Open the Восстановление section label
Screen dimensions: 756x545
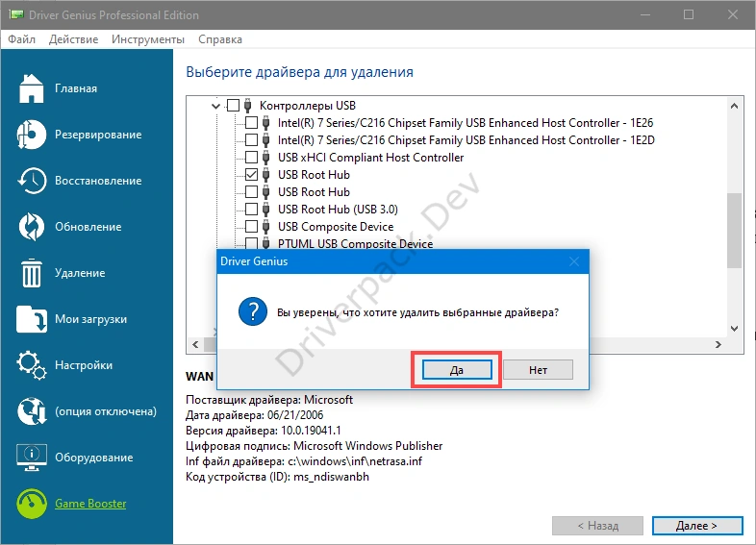pos(98,181)
